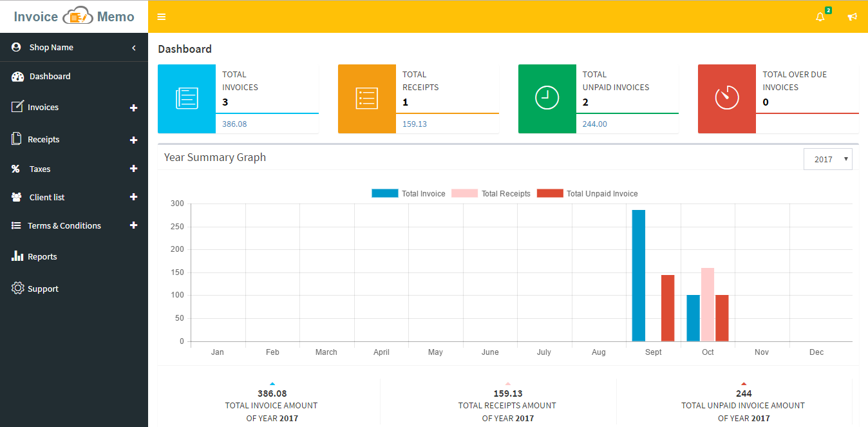Image resolution: width=868 pixels, height=427 pixels.
Task: Expand the Taxes section
Action: [133, 169]
